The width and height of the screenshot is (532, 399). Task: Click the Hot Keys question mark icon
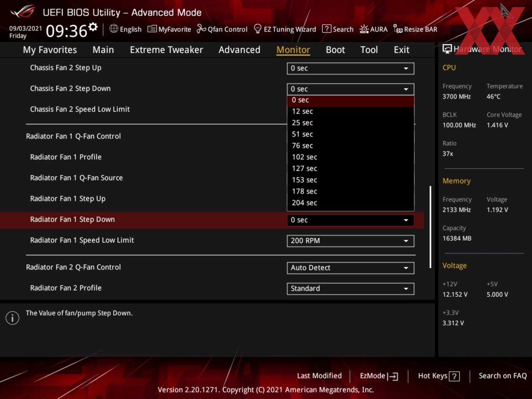tap(454, 376)
